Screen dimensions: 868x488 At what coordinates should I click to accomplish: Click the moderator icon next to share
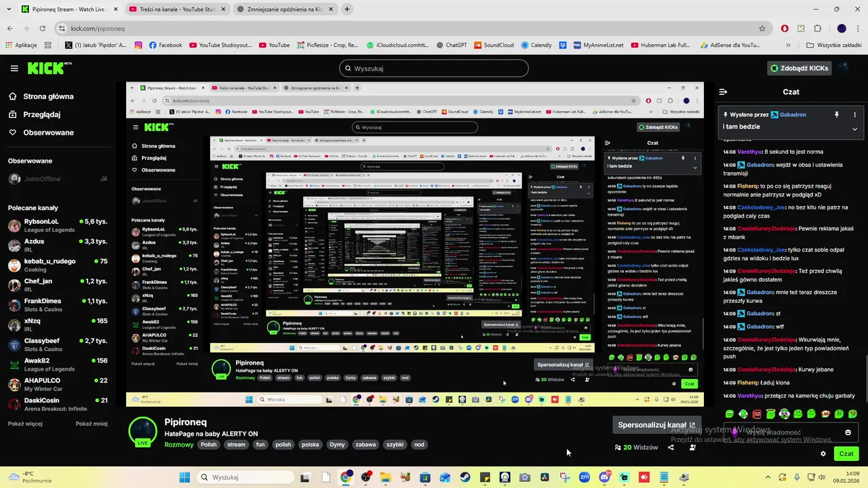tap(692, 447)
